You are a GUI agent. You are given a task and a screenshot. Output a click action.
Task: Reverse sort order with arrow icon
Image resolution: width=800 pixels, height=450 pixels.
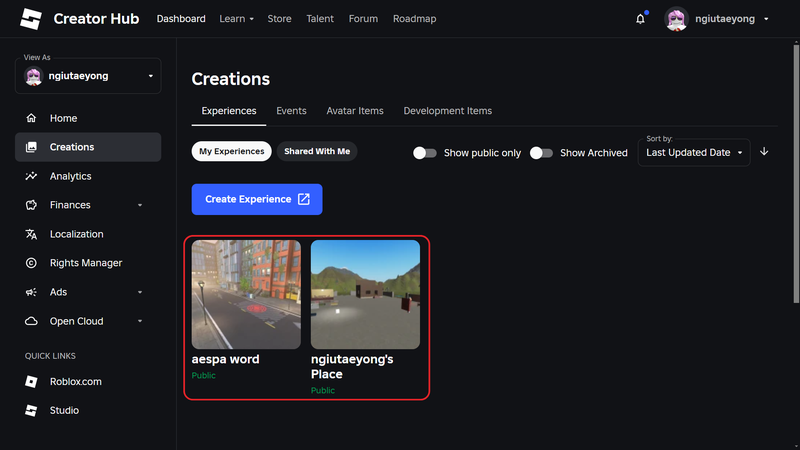tap(765, 152)
